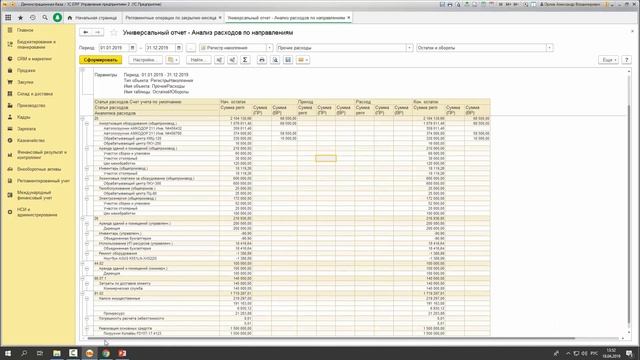Click the Print icon in toolbar
Image resolution: width=640 pixels, height=360 pixels.
[262, 60]
